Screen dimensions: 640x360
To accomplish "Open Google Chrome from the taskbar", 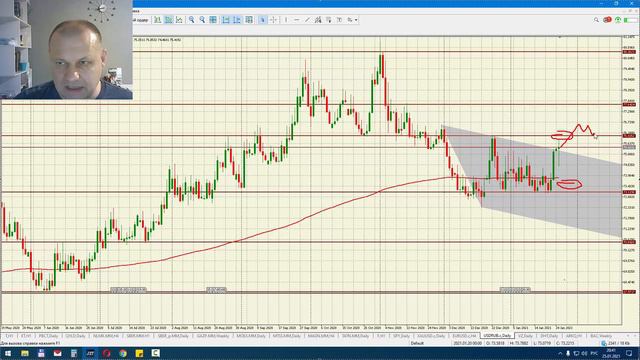I will 123,353.
